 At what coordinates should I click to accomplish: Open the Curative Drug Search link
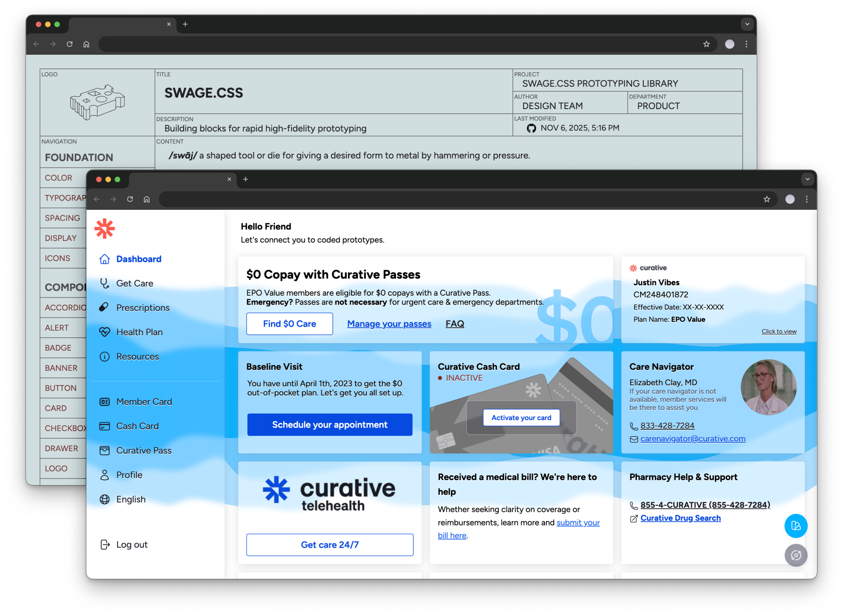click(x=681, y=518)
